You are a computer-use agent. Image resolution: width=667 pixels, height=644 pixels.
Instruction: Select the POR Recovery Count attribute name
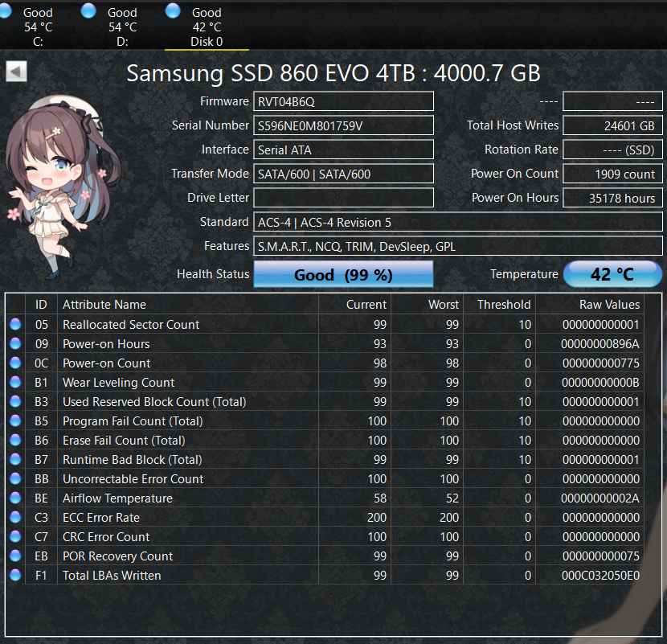point(118,556)
